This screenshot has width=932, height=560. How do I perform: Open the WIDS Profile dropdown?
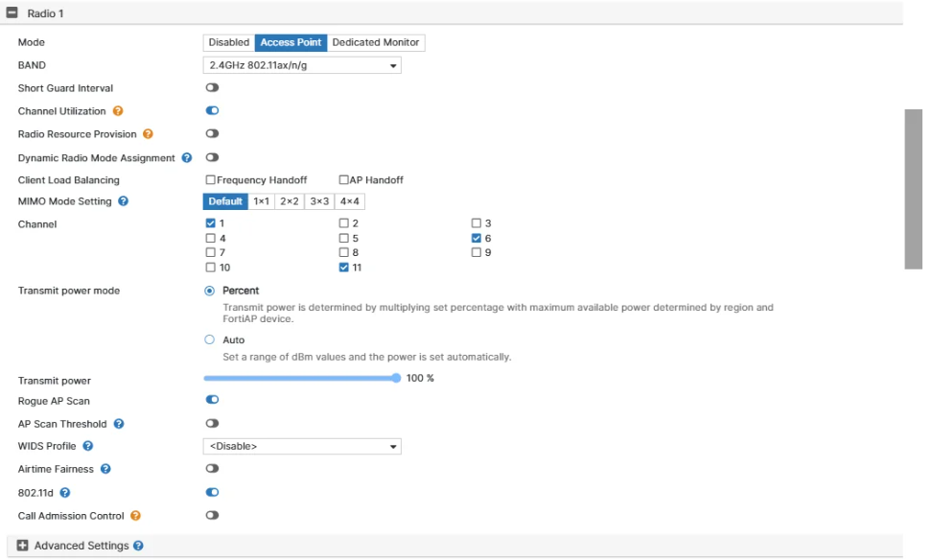pyautogui.click(x=302, y=446)
